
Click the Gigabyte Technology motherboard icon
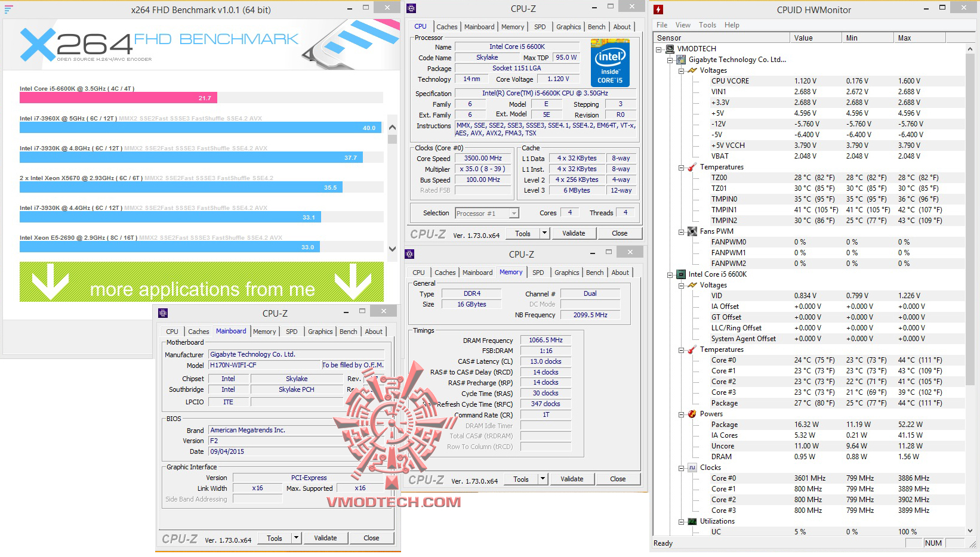point(681,60)
